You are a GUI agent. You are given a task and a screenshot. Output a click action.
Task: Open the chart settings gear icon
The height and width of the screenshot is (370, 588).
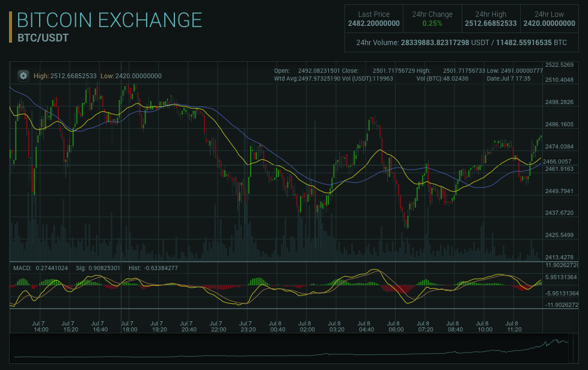pos(23,76)
